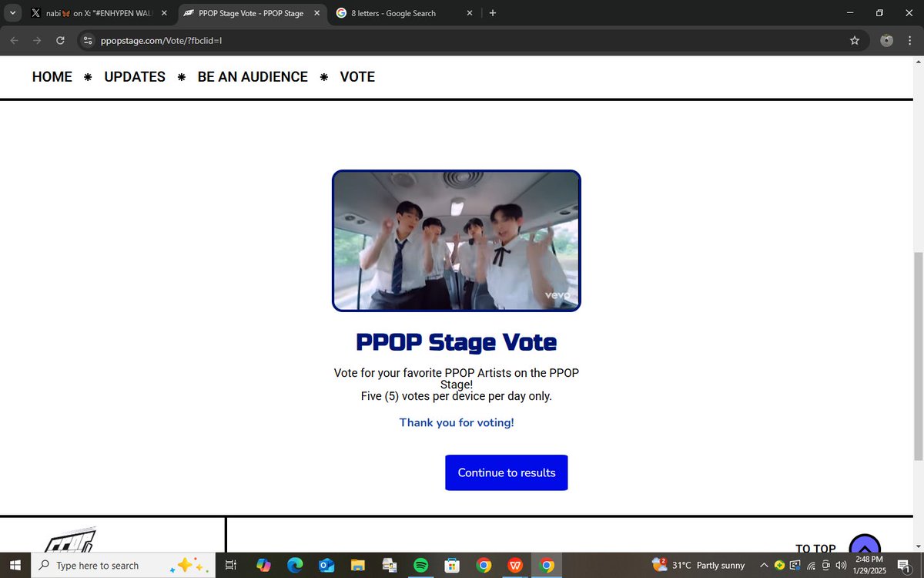The height and width of the screenshot is (578, 924).
Task: Click the Five (5) votes per device text
Action: pyautogui.click(x=457, y=396)
